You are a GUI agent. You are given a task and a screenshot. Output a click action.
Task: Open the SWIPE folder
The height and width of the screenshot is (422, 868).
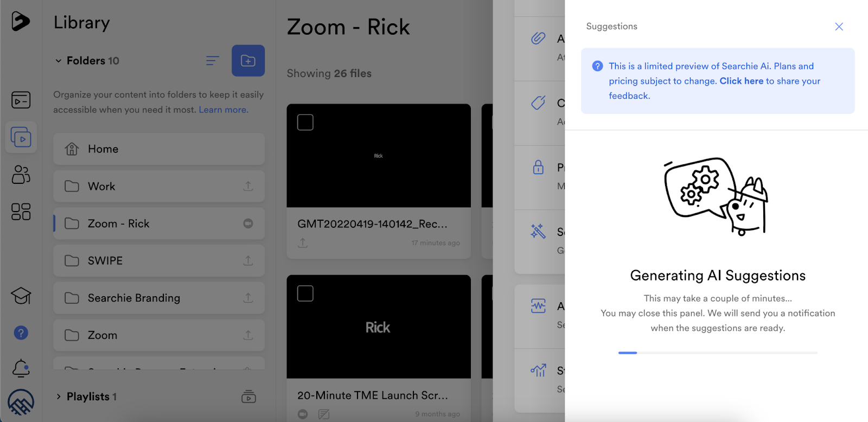(159, 260)
